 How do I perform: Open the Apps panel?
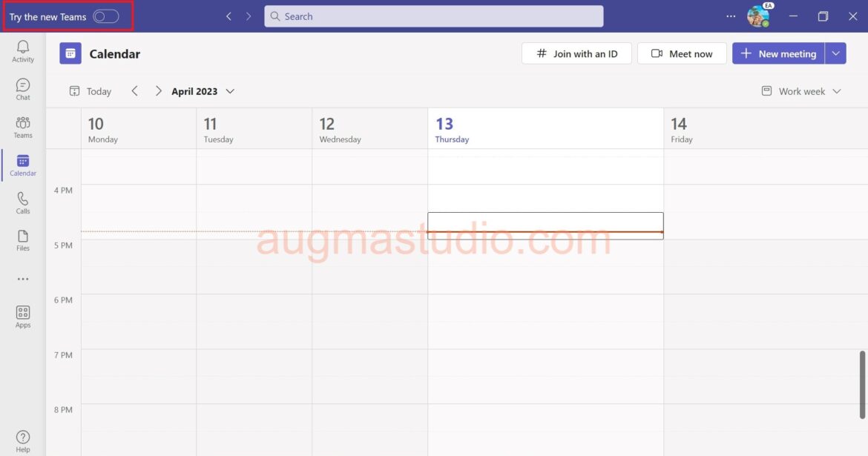point(22,314)
